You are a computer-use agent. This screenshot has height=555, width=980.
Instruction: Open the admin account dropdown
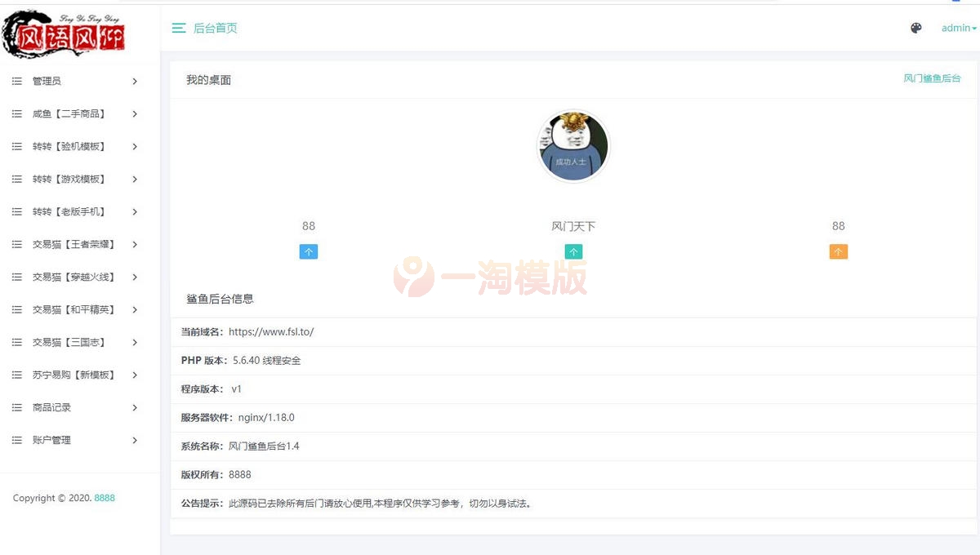pyautogui.click(x=955, y=28)
